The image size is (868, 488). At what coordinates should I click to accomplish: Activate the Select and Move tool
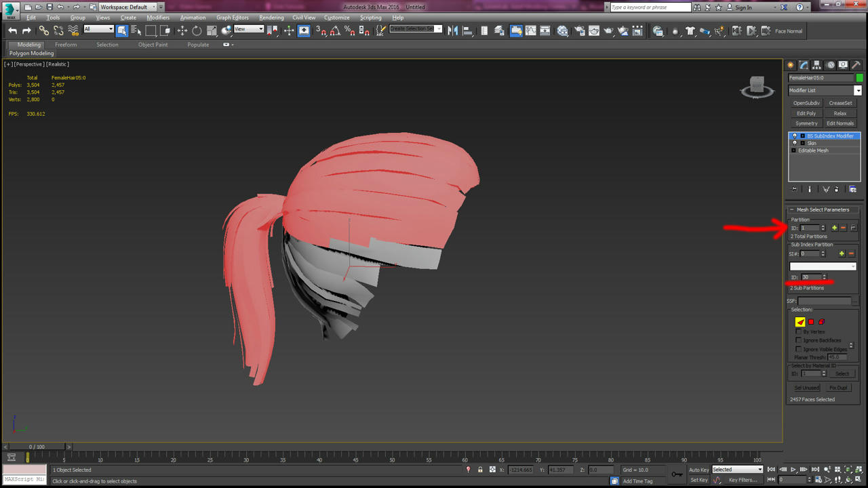tap(182, 30)
